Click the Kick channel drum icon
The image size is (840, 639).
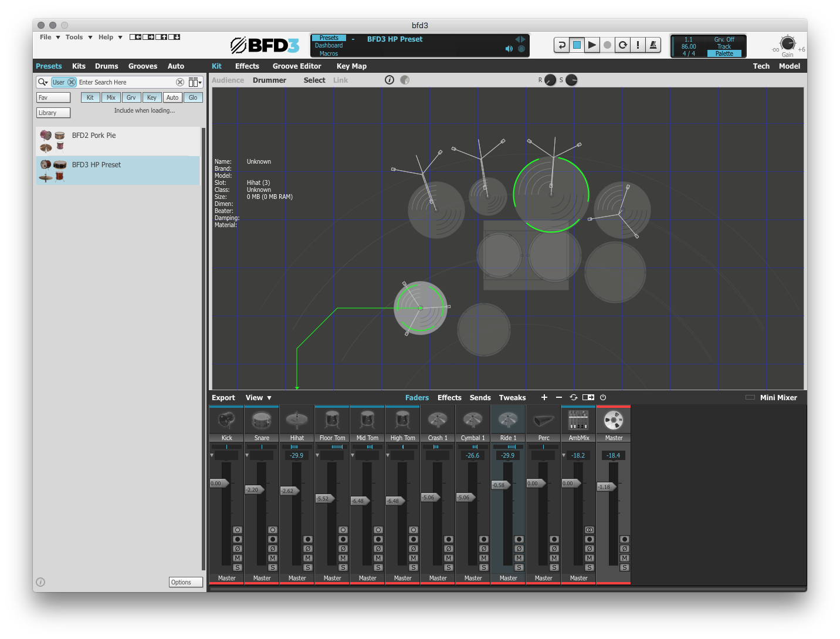[226, 420]
